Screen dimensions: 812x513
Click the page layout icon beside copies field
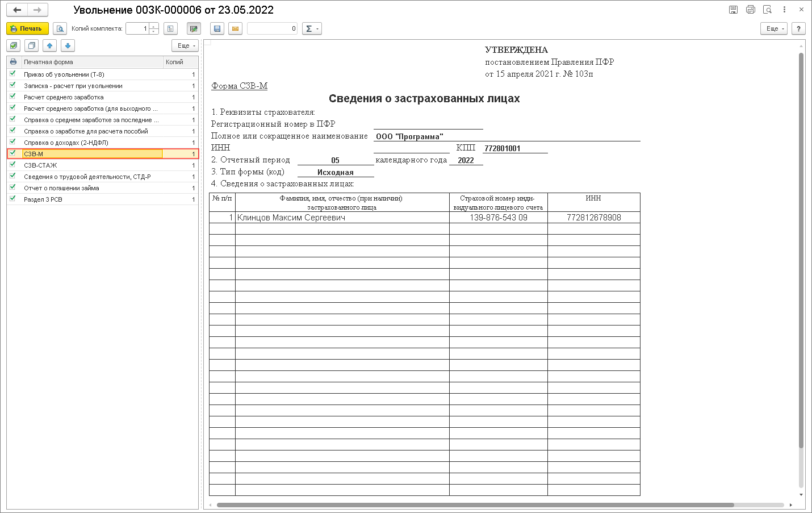click(170, 28)
